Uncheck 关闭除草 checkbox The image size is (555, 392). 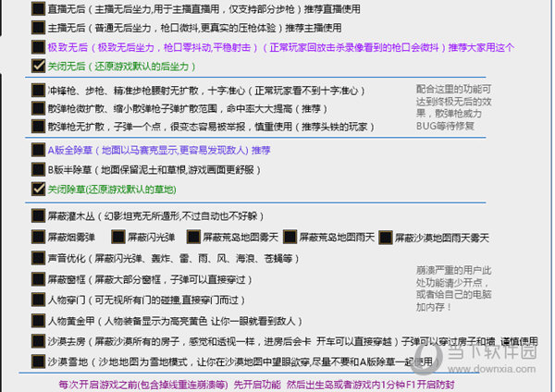click(38, 189)
